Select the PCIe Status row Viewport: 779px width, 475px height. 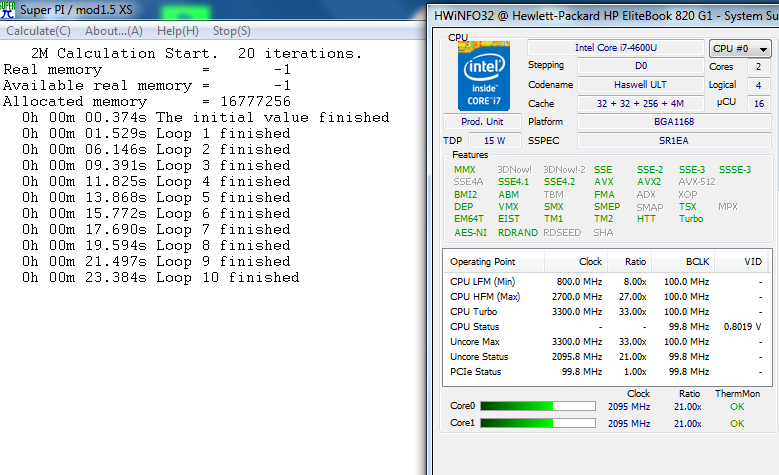pyautogui.click(x=606, y=372)
